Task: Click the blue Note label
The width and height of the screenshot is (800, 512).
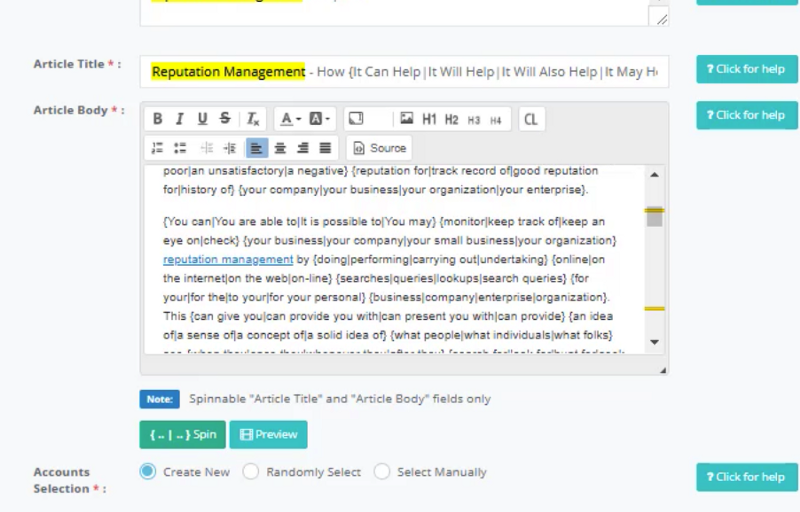Action: point(160,399)
